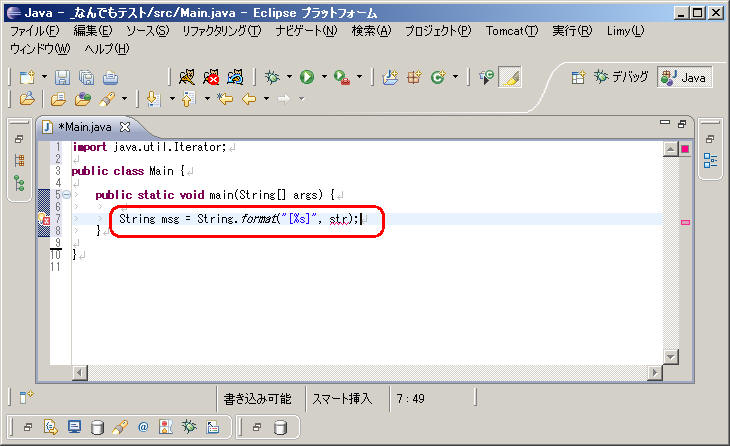
Task: Open the Tomcat menu
Action: click(510, 31)
